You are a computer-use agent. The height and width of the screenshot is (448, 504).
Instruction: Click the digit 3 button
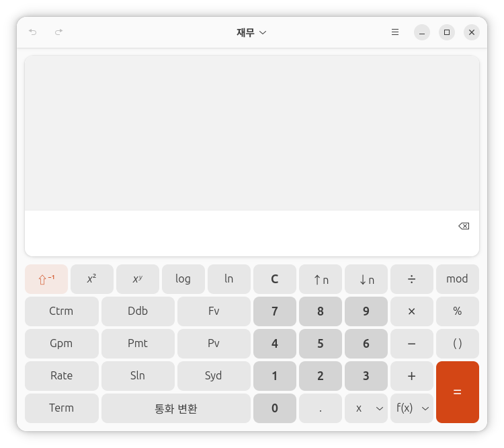point(366,375)
